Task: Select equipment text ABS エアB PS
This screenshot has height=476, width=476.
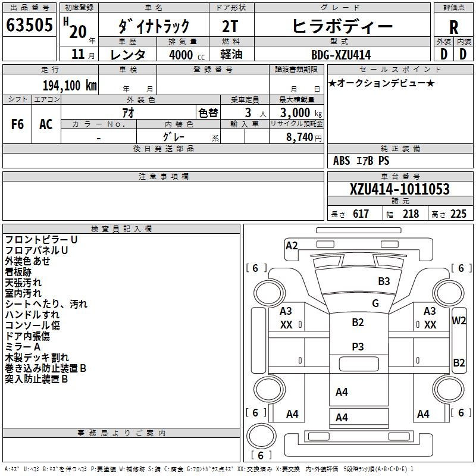Action: [x=361, y=161]
